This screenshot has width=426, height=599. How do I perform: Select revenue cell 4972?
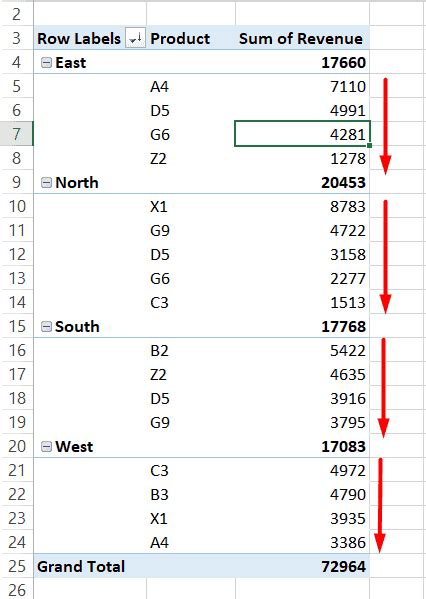point(302,470)
